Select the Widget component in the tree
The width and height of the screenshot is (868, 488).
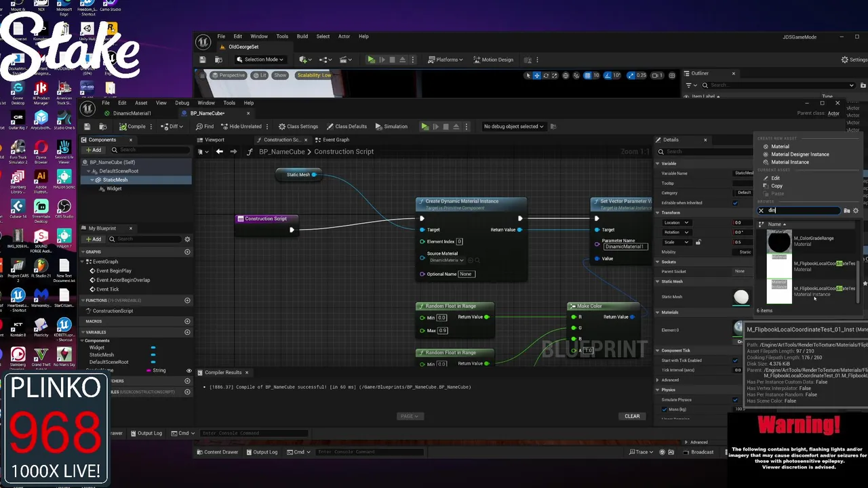(x=113, y=188)
